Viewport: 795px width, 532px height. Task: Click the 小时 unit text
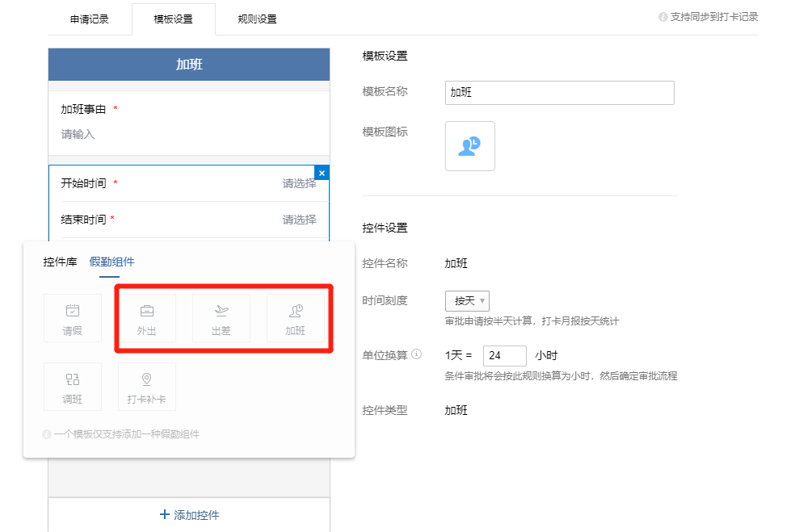(x=546, y=356)
